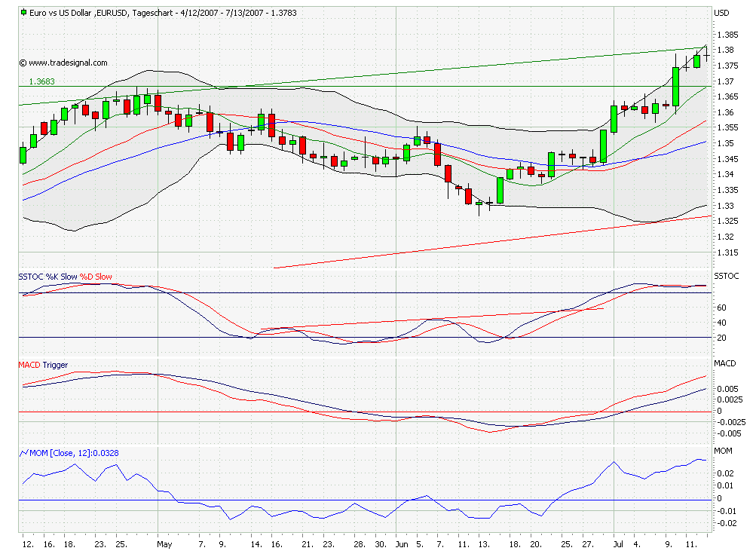Click the red 'MACD' legend label in the MACD panel
756x557 pixels.
point(29,365)
